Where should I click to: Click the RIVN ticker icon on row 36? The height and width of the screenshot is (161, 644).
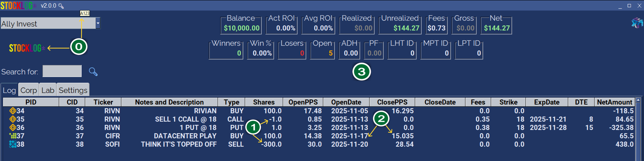[x=12, y=127]
